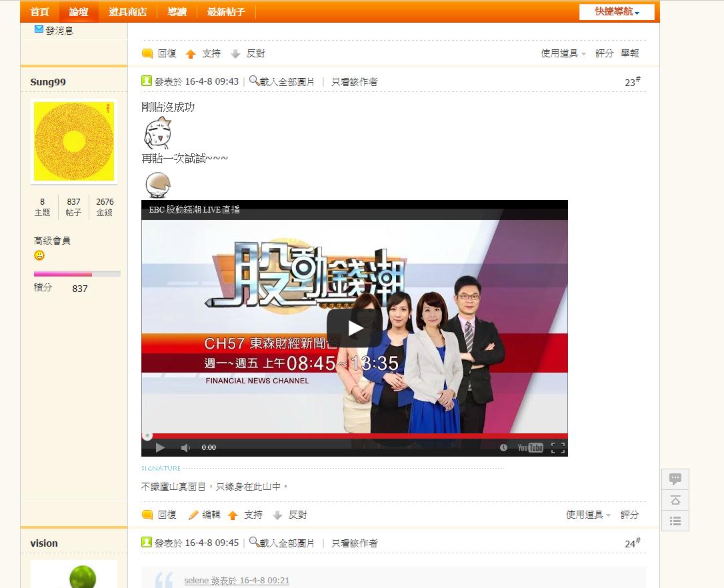The width and height of the screenshot is (724, 588).
Task: Go to the 道具商店 tab
Action: click(x=128, y=11)
